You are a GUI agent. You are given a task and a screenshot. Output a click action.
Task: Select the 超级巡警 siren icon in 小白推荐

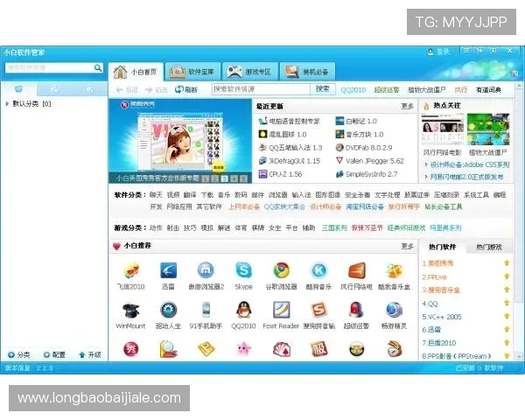coord(356,310)
